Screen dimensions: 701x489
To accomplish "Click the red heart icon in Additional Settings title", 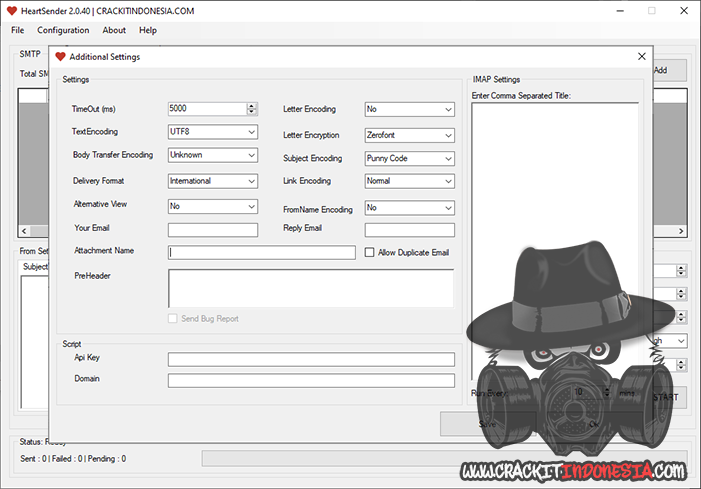I will click(x=60, y=57).
